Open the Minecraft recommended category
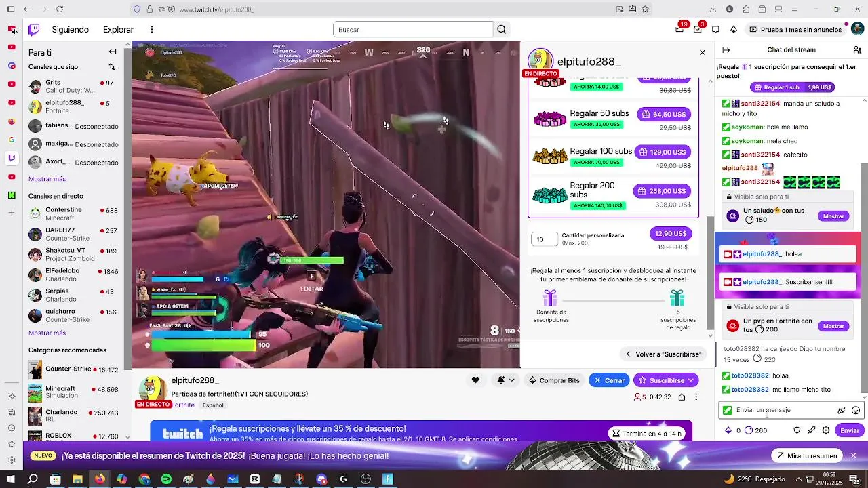This screenshot has height=488, width=868. point(73,392)
